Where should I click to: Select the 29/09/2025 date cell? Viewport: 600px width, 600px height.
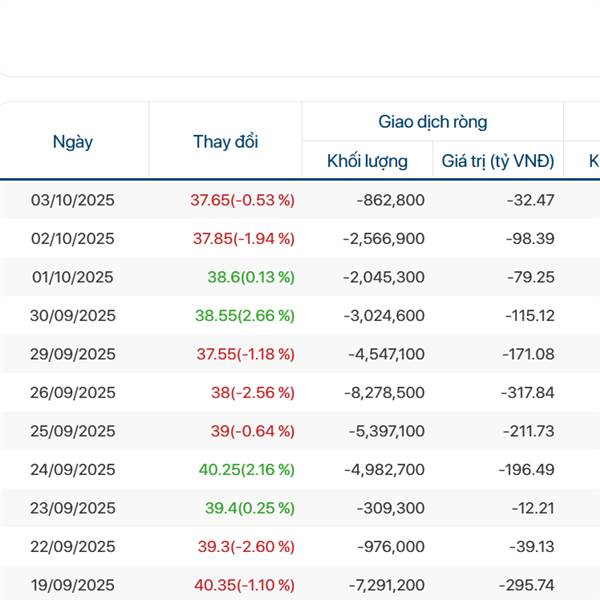(73, 354)
